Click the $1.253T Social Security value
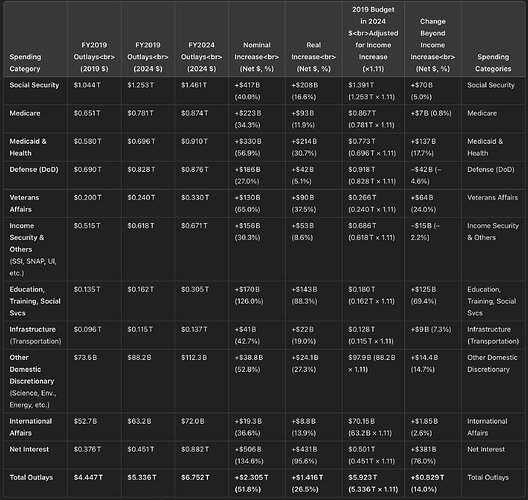 pyautogui.click(x=140, y=85)
